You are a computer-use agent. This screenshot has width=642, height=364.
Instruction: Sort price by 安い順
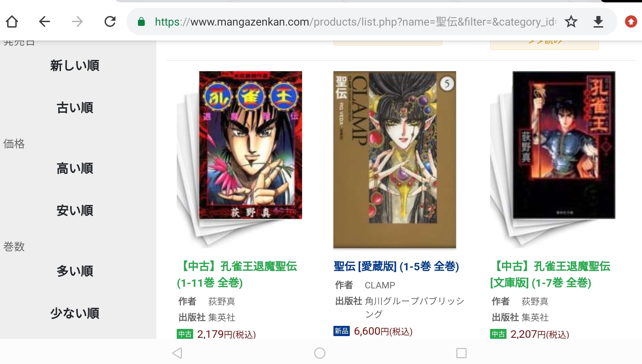pos(75,210)
